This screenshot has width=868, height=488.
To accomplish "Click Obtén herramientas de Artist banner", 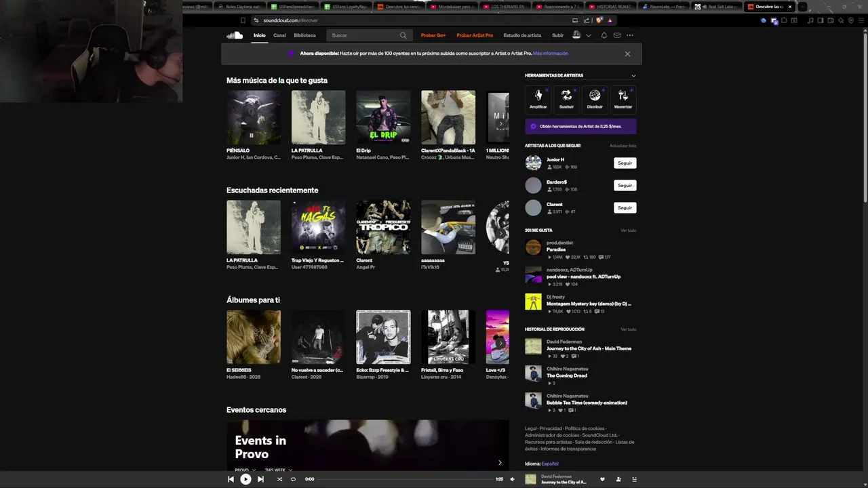I will point(580,126).
